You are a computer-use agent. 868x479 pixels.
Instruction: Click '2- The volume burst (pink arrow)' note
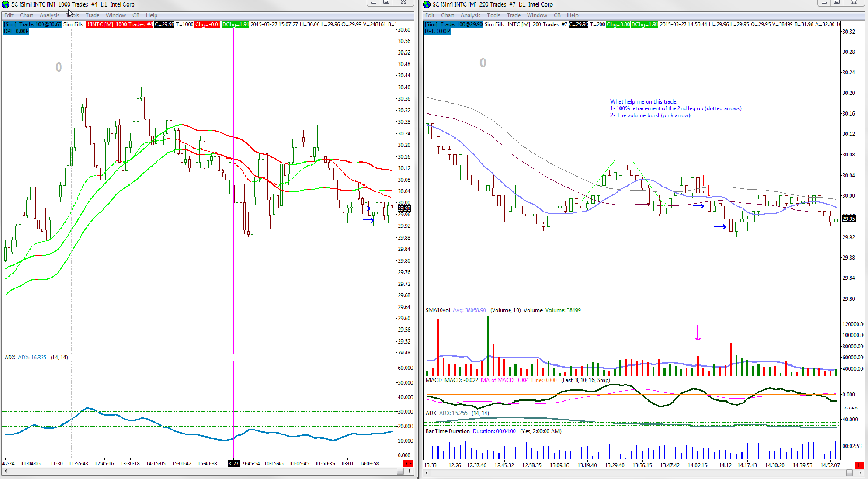(x=650, y=115)
